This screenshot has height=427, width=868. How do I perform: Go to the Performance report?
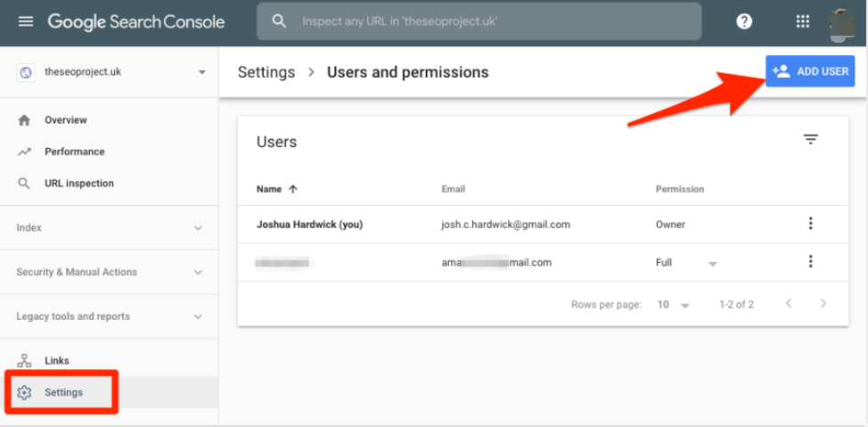tap(74, 152)
